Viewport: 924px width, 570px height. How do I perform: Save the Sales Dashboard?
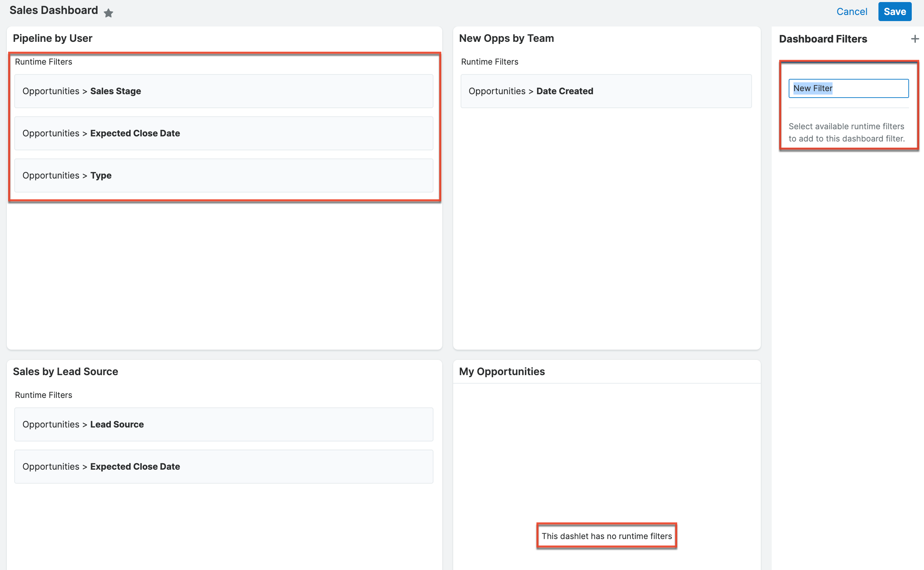895,11
